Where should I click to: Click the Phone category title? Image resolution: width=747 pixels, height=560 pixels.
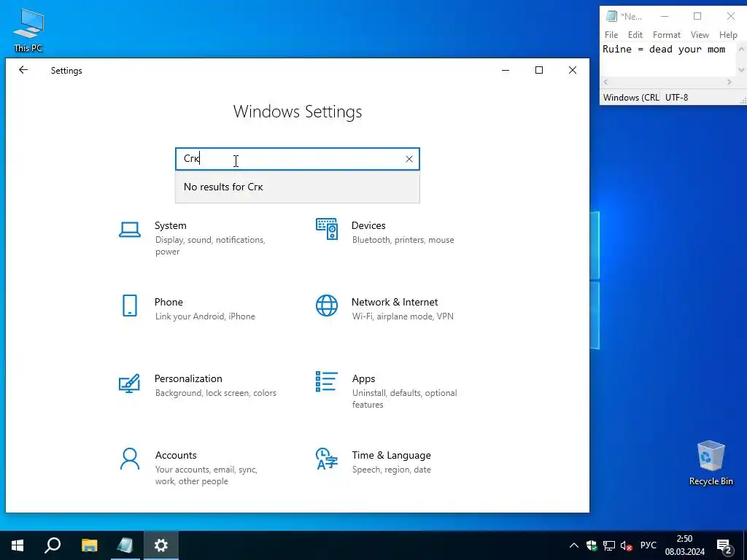pyautogui.click(x=169, y=303)
